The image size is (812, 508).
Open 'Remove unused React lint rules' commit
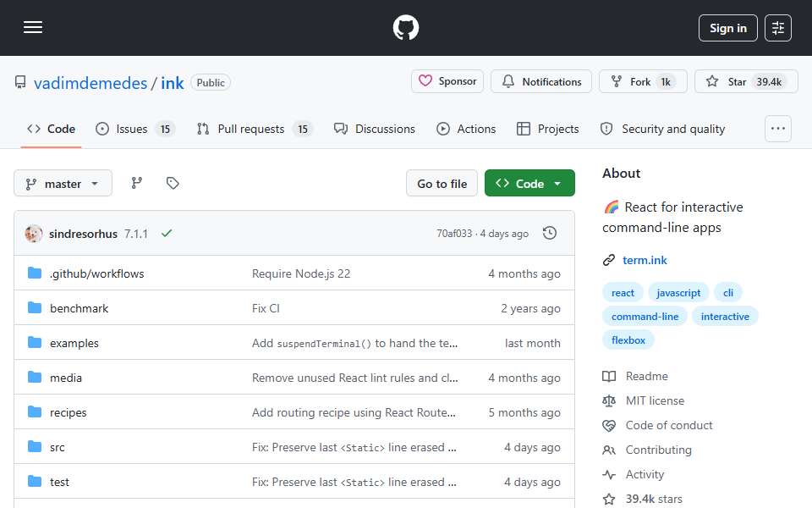[x=354, y=378]
